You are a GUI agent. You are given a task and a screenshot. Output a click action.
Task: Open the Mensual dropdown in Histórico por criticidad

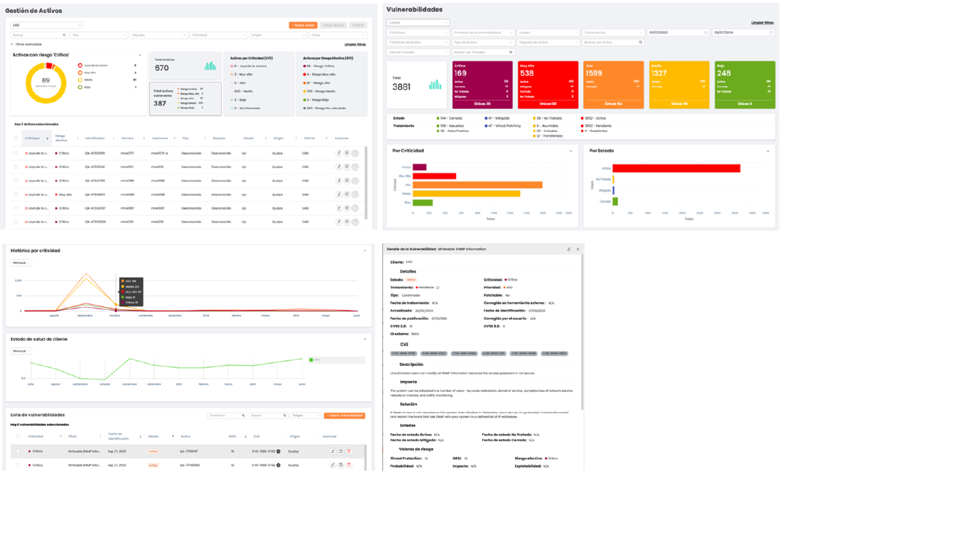(x=22, y=263)
